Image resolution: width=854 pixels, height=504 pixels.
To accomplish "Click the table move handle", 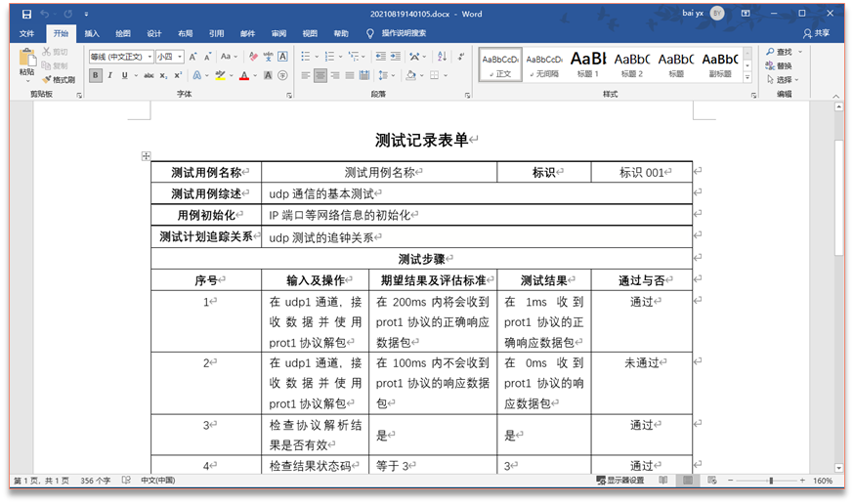I will 146,156.
